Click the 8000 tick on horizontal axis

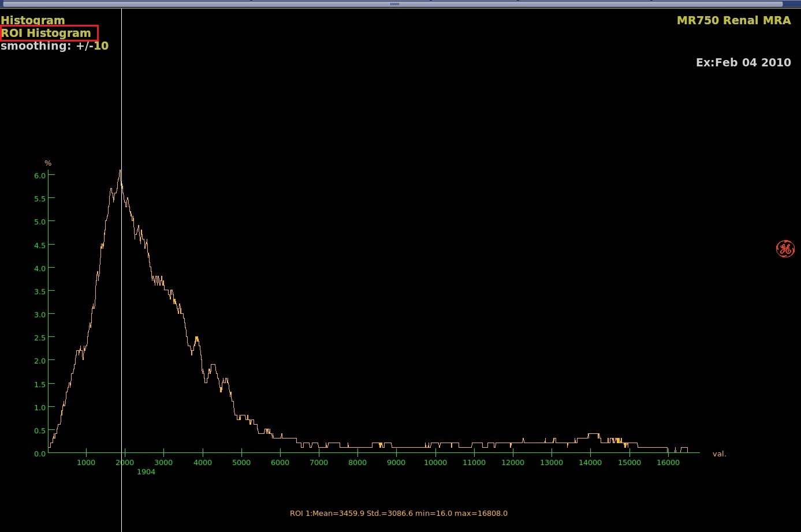click(357, 462)
